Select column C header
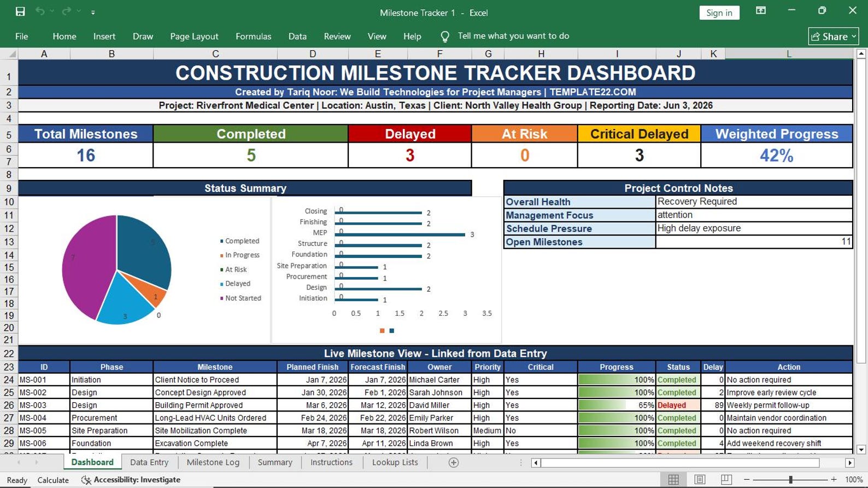Image resolution: width=868 pixels, height=488 pixels. click(x=215, y=54)
